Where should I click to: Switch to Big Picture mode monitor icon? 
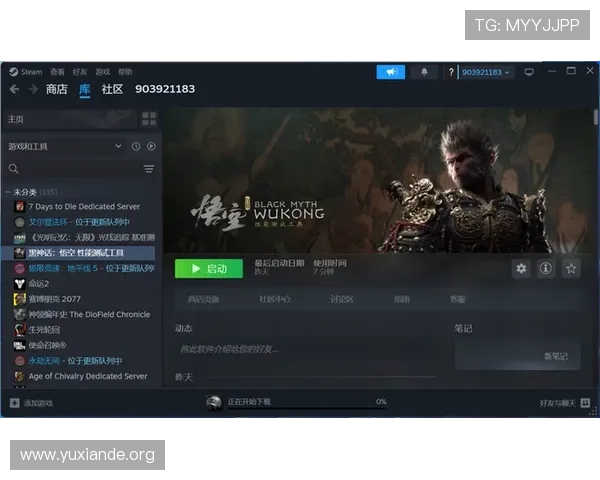coord(529,72)
